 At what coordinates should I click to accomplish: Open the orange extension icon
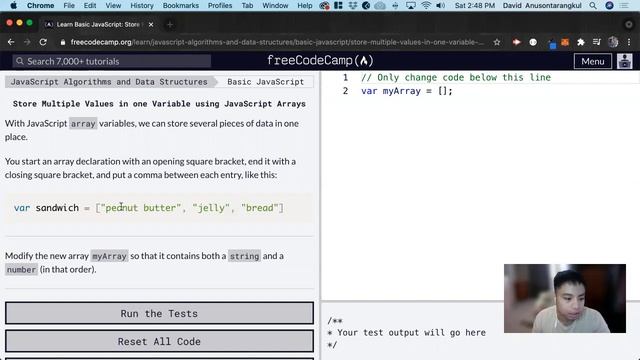pyautogui.click(x=565, y=42)
